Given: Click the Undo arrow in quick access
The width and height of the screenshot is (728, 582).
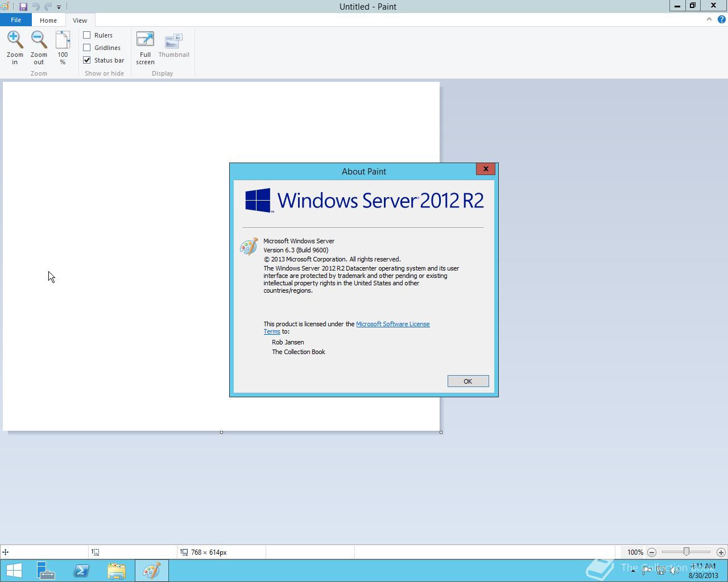Looking at the screenshot, I should pos(36,7).
